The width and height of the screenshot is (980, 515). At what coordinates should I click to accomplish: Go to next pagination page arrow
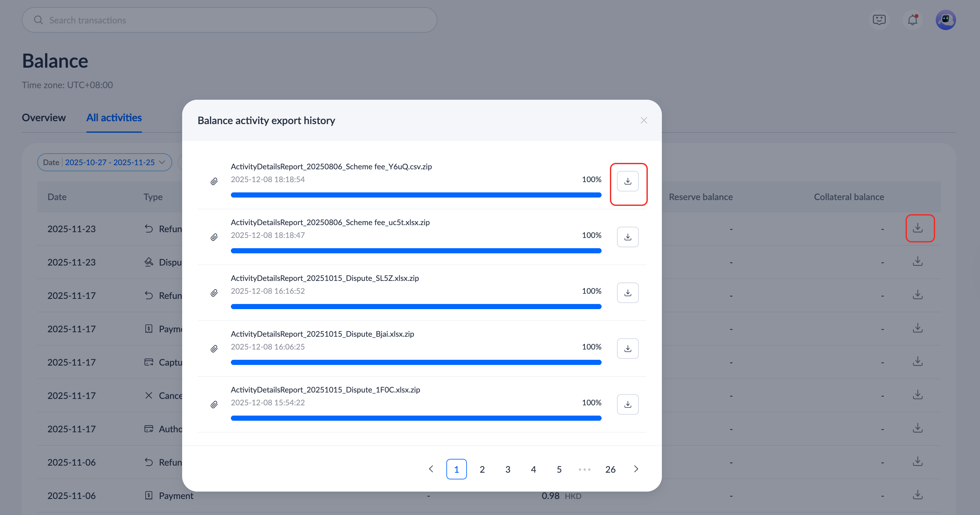636,469
